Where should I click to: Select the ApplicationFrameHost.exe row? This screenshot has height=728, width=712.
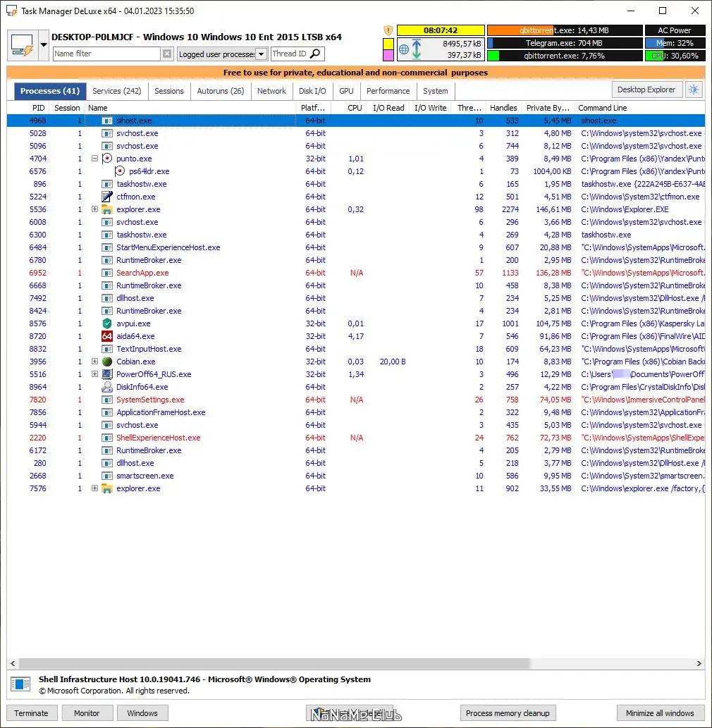[356, 412]
